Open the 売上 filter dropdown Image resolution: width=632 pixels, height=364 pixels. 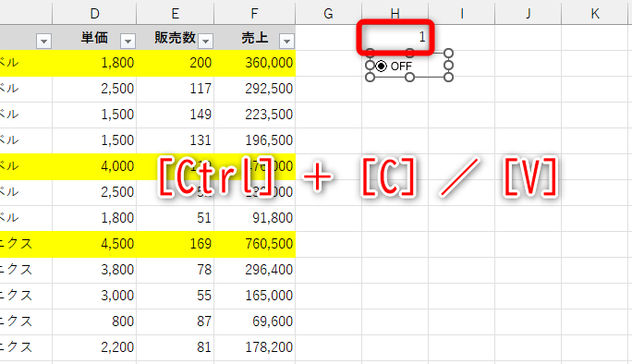(x=286, y=41)
